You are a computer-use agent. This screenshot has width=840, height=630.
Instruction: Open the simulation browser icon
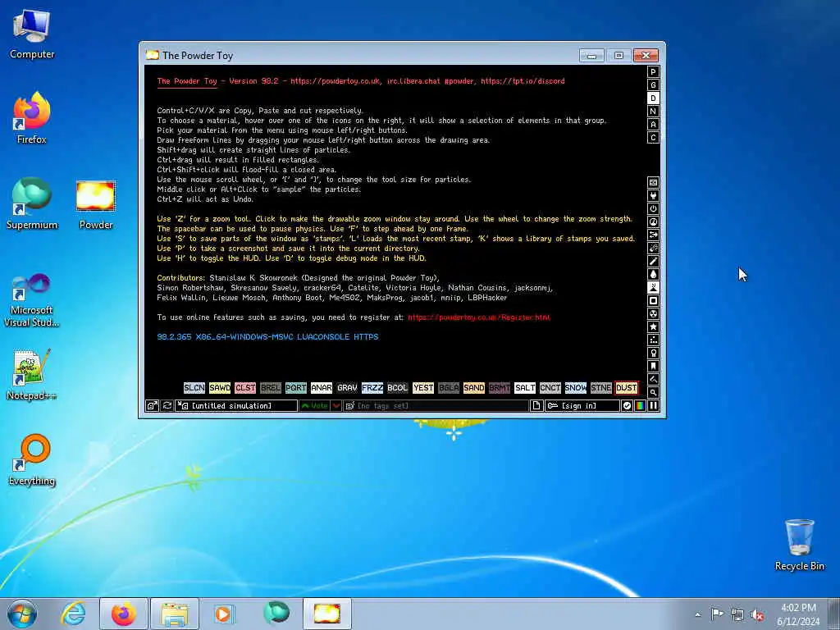pyautogui.click(x=152, y=406)
